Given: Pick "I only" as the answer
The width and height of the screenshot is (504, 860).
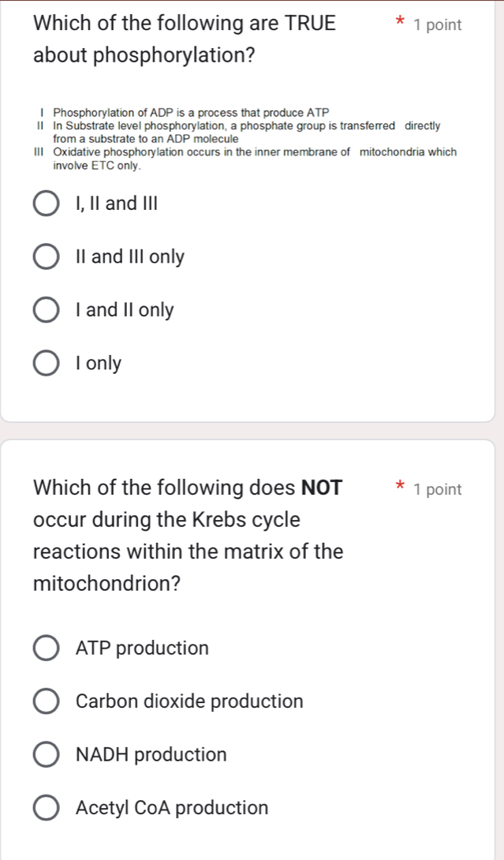Looking at the screenshot, I should click(x=45, y=363).
